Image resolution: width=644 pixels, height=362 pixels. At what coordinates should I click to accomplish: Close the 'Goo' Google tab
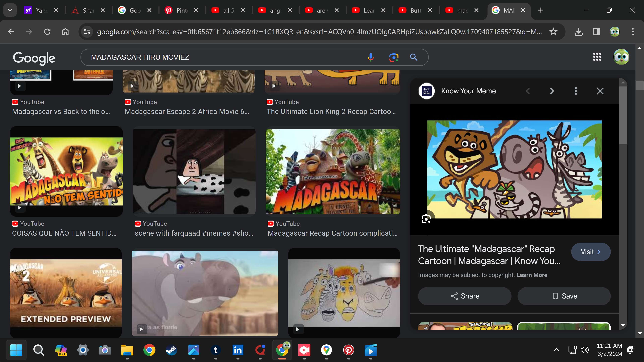[149, 10]
